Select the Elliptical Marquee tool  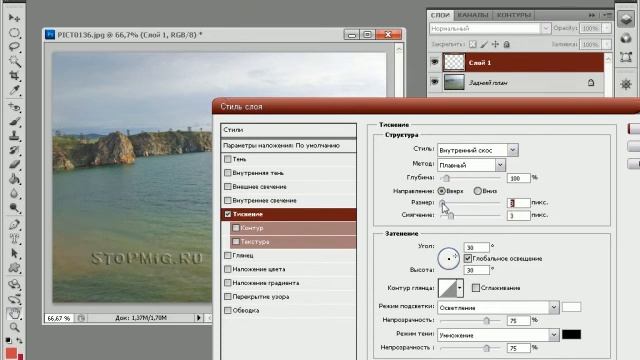point(14,33)
